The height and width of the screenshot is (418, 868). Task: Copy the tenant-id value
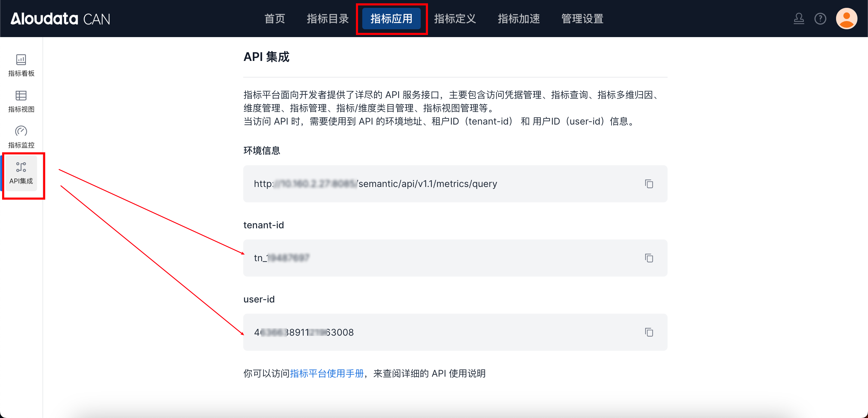[649, 258]
